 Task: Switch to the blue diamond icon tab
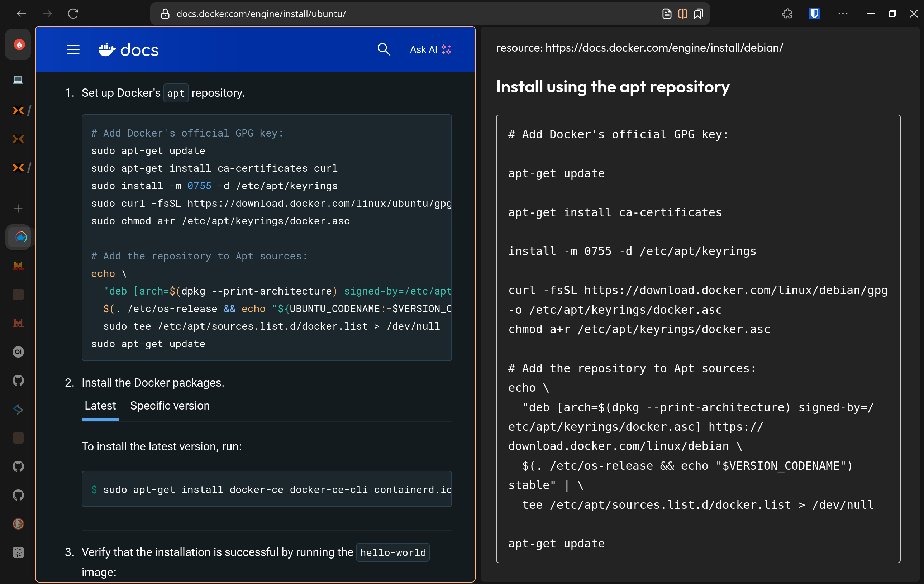(18, 409)
